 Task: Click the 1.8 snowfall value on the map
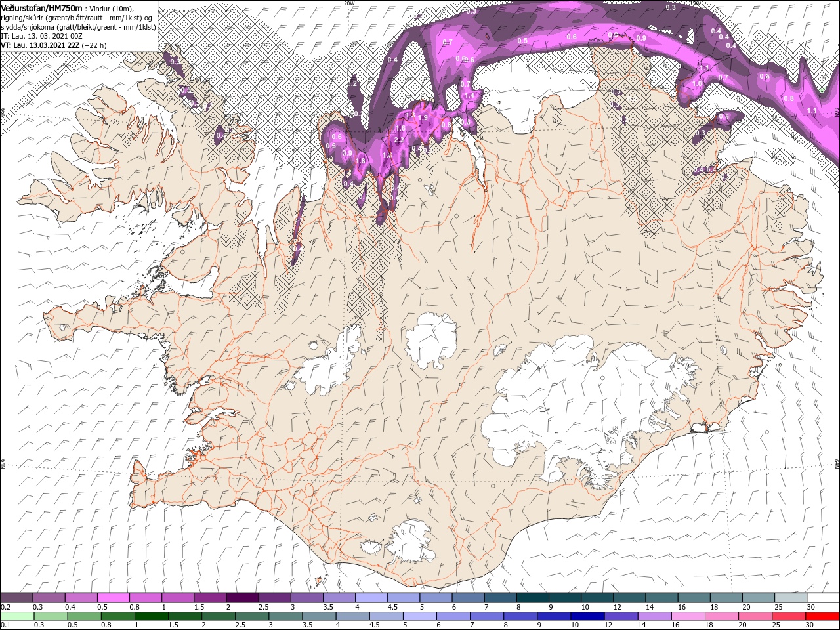pos(360,161)
